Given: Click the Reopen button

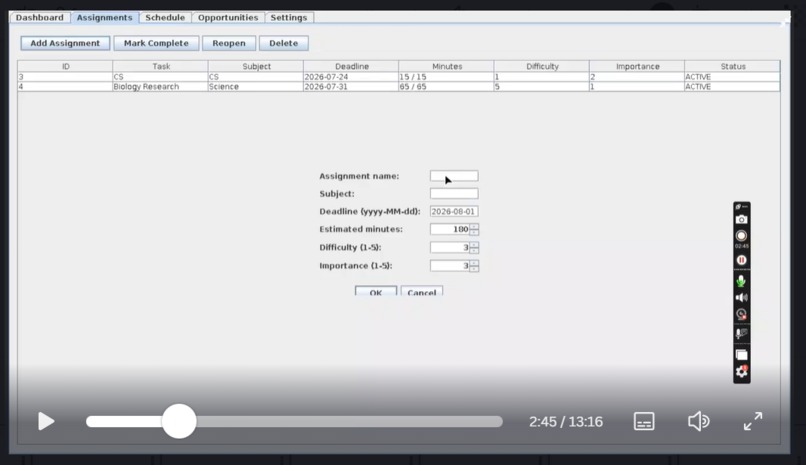Looking at the screenshot, I should click(229, 43).
